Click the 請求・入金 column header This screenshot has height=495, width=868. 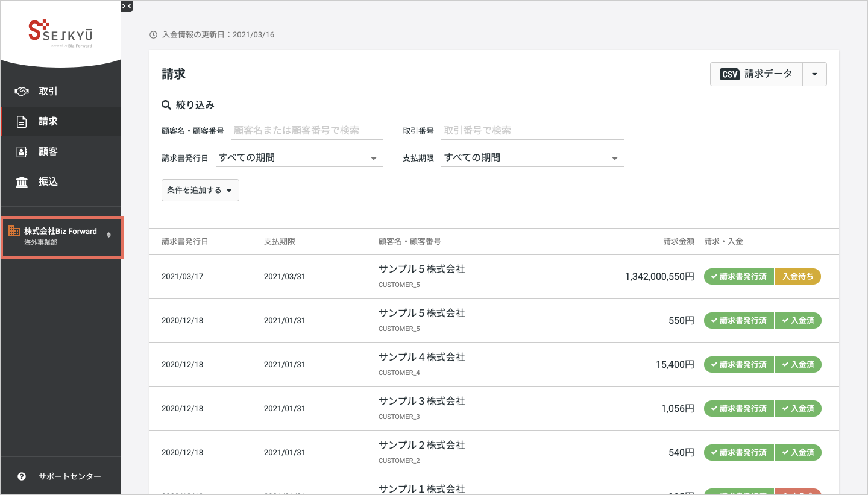pos(723,241)
